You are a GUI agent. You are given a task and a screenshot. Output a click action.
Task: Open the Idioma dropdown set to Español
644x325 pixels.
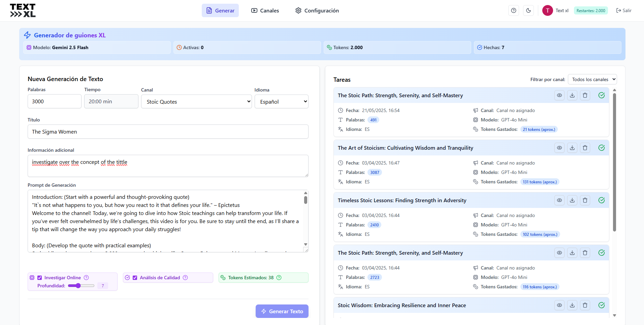[x=282, y=101]
